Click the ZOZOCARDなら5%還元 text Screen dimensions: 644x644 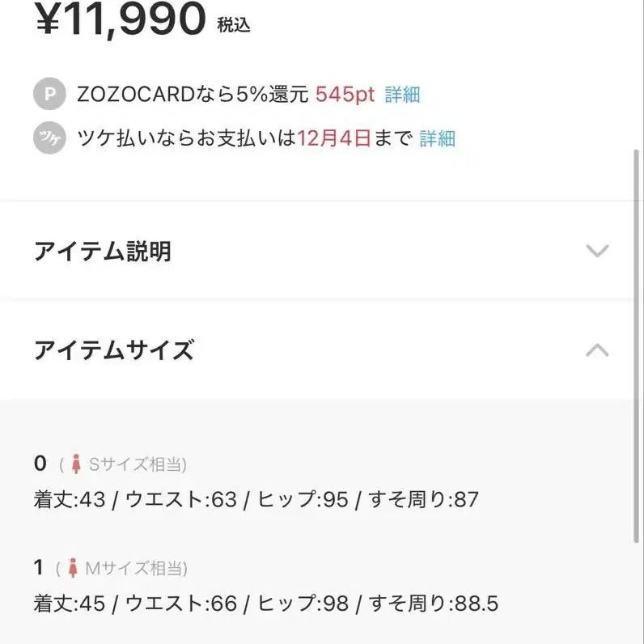pyautogui.click(x=193, y=95)
